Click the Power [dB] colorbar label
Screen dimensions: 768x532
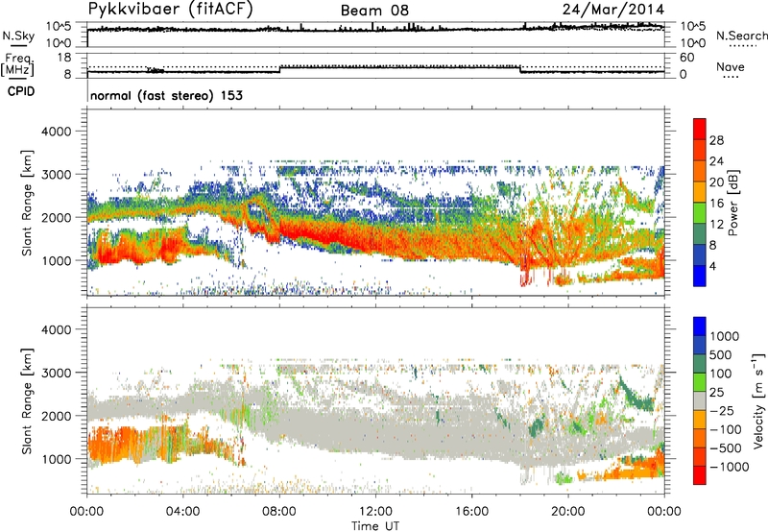point(732,203)
